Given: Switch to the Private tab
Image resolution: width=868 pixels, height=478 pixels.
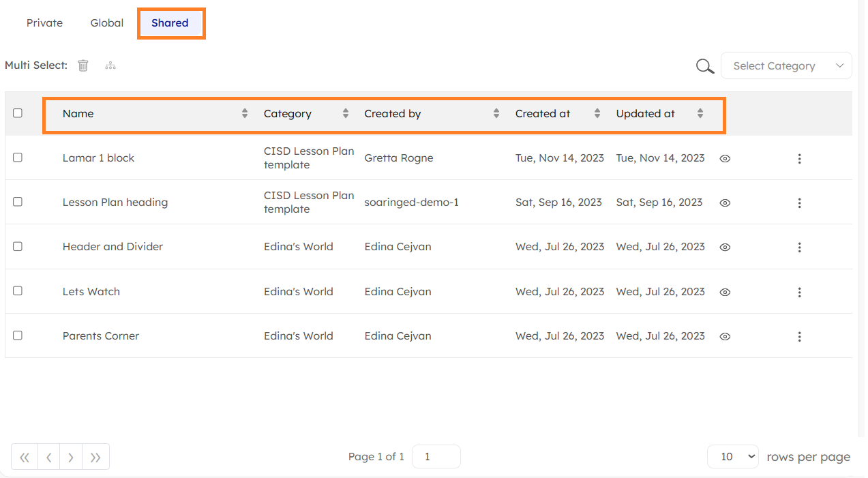Looking at the screenshot, I should click(44, 23).
